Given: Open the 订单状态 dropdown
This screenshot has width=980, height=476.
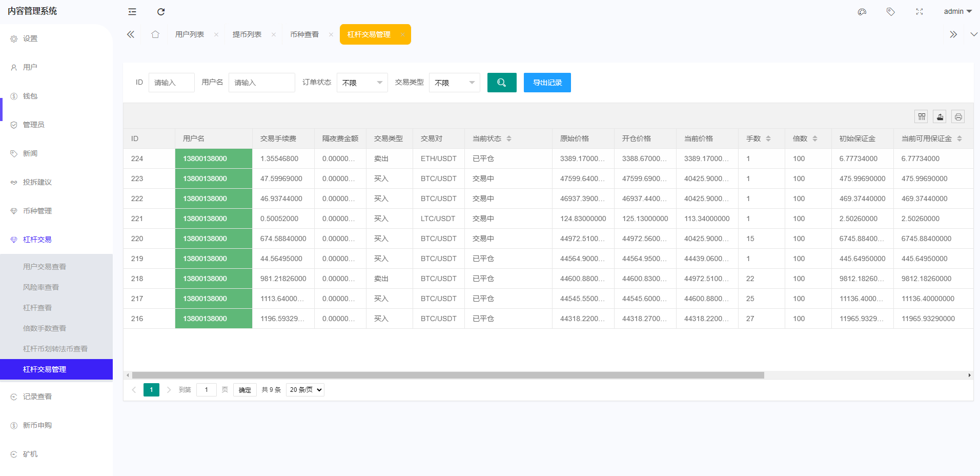Looking at the screenshot, I should pos(362,82).
